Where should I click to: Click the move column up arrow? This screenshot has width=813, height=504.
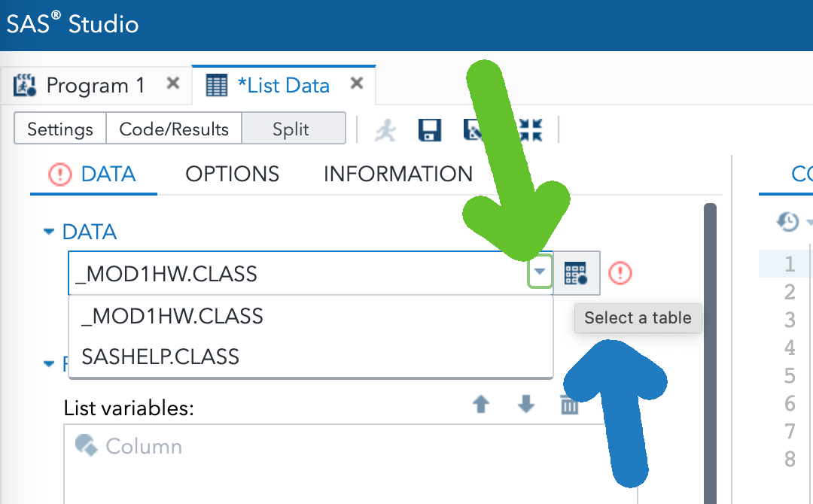(x=481, y=405)
